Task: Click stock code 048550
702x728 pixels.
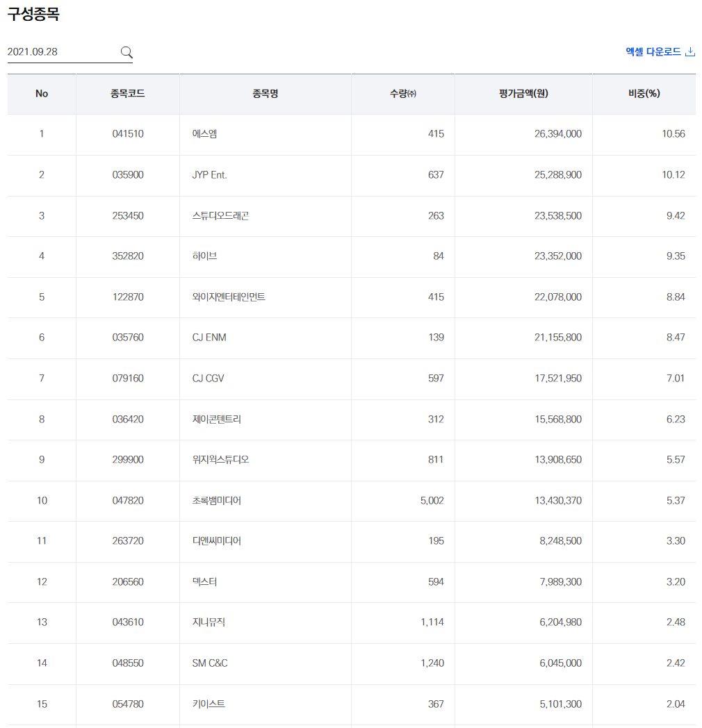Action: click(128, 663)
